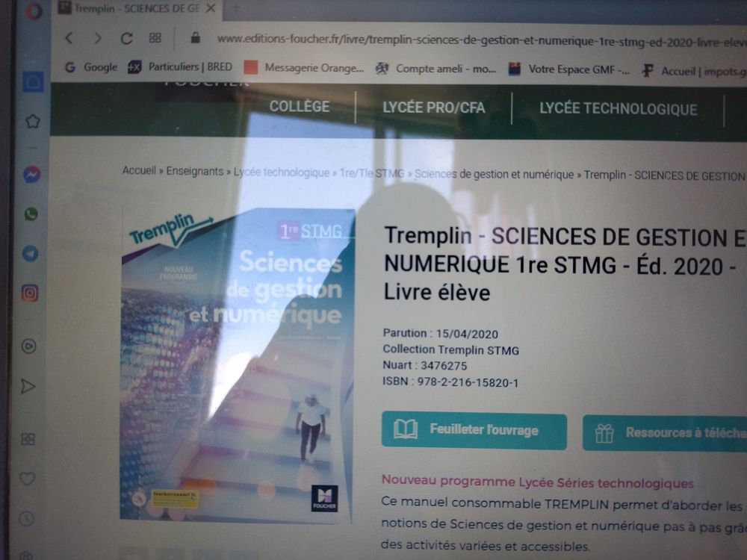The width and height of the screenshot is (747, 560).
Task: Open a new tab with plus button
Action: click(236, 7)
